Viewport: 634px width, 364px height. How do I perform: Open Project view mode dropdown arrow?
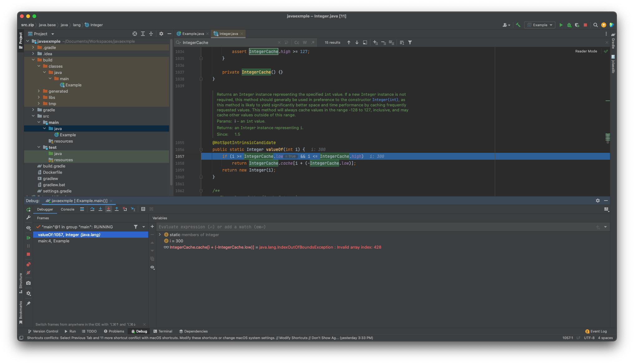click(x=53, y=34)
